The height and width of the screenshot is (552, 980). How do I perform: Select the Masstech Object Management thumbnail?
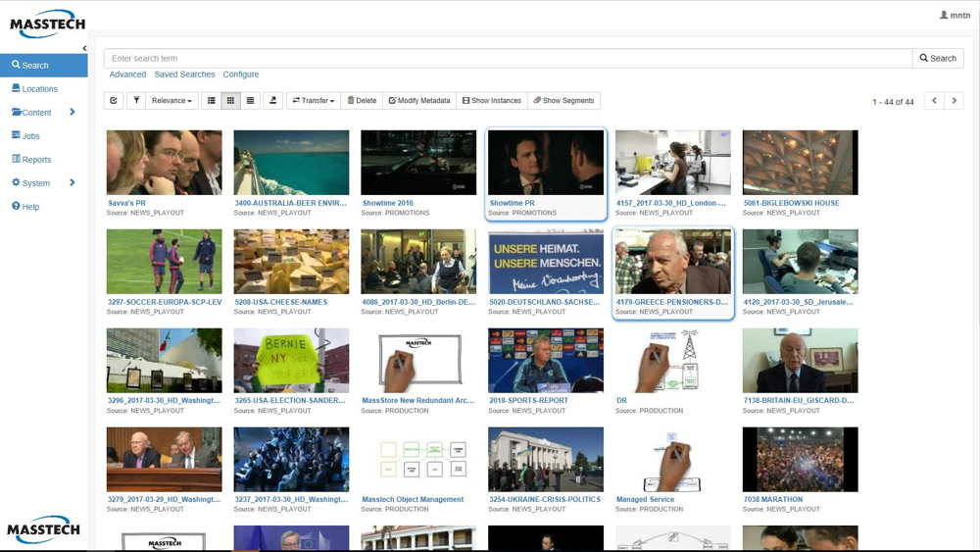(418, 460)
